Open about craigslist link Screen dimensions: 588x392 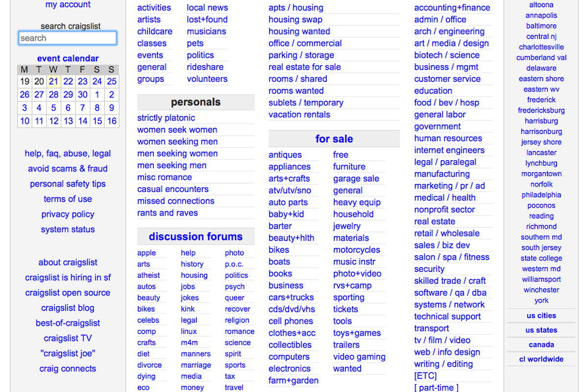(x=68, y=262)
